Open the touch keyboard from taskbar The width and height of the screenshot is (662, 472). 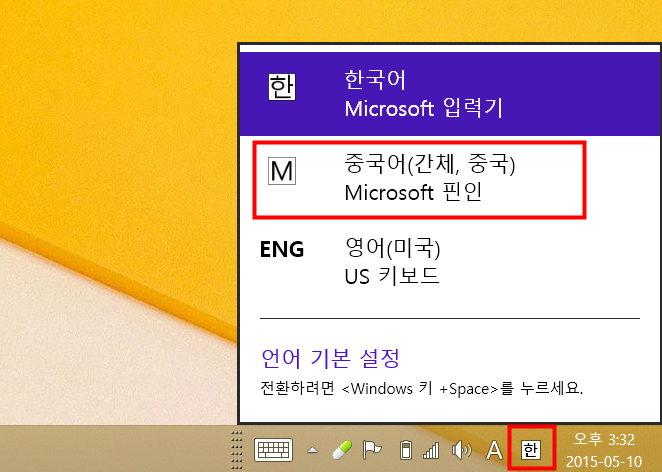coord(274,449)
